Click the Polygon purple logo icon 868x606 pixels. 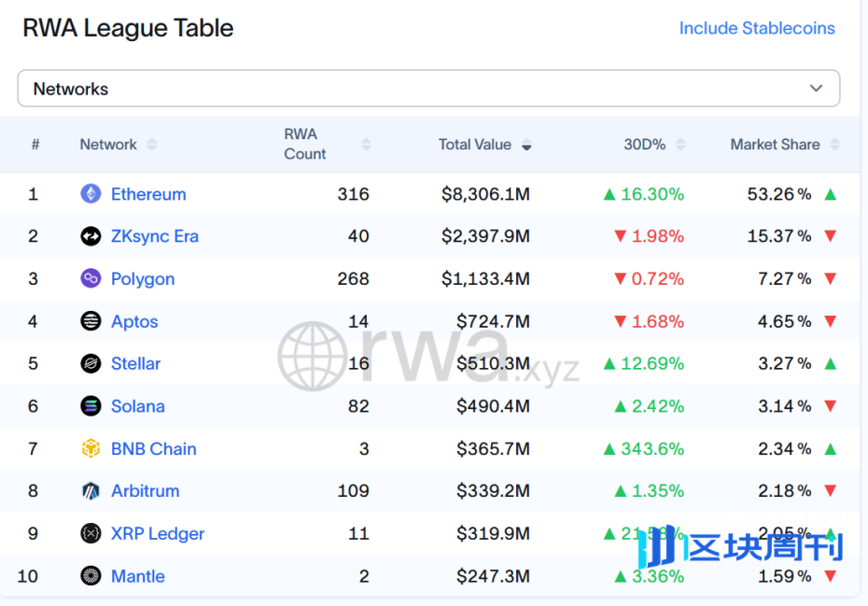point(91,278)
